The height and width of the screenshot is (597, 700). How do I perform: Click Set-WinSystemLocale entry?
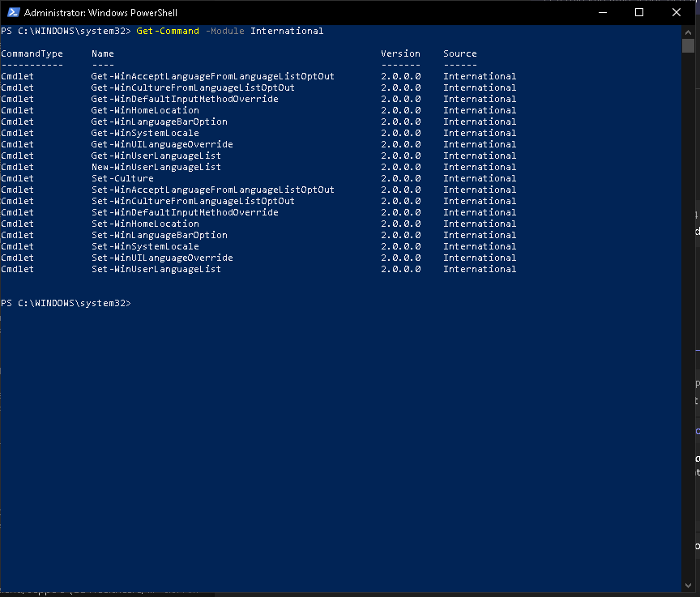tap(145, 246)
